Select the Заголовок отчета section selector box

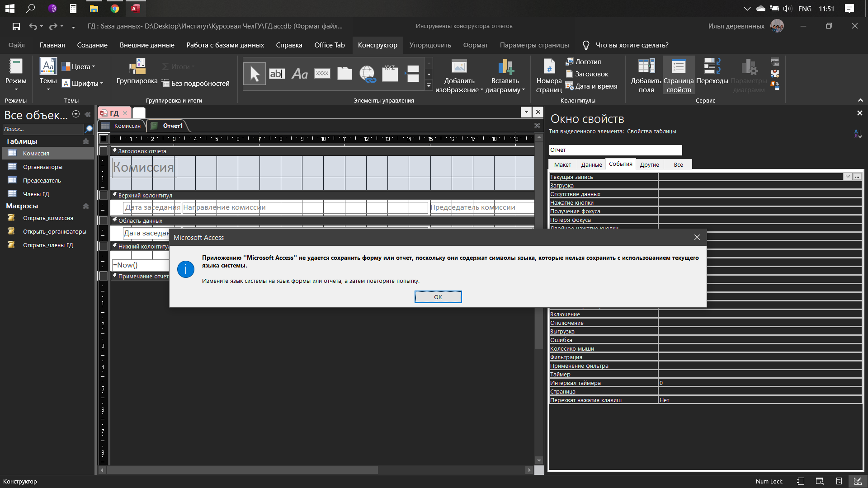104,151
